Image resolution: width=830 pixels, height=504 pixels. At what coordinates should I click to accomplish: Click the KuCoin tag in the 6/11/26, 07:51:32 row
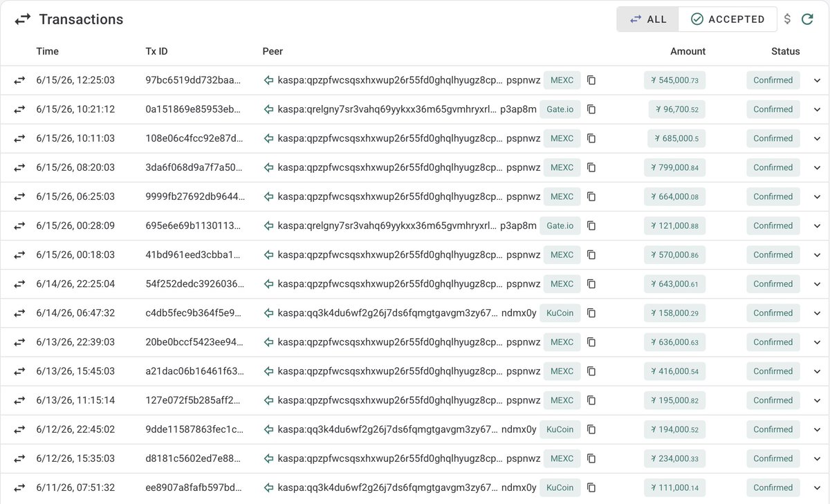560,487
